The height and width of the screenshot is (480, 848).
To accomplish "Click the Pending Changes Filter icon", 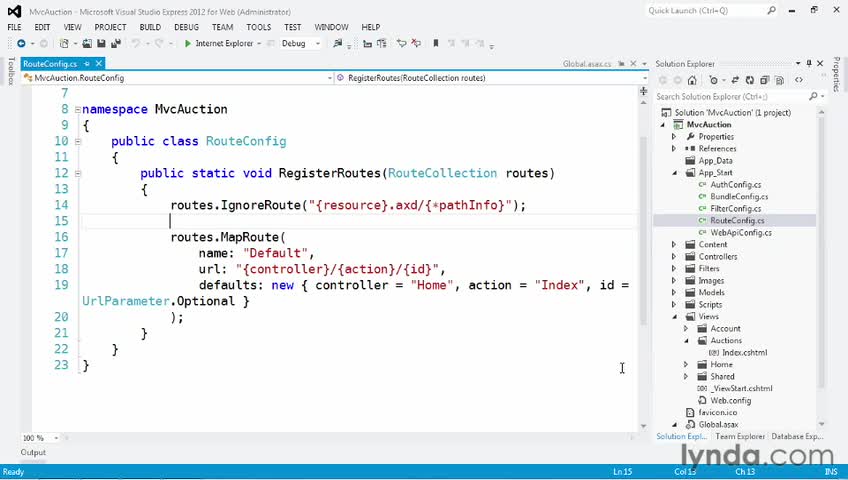I will (713, 80).
